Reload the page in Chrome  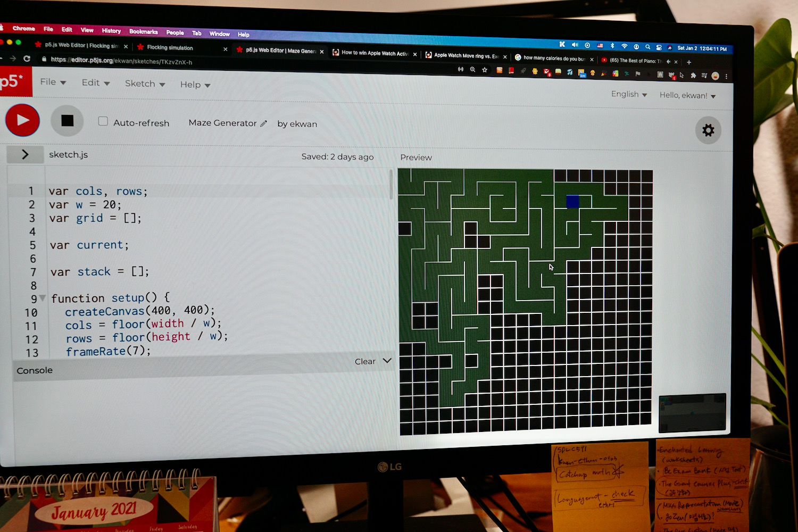[27, 59]
